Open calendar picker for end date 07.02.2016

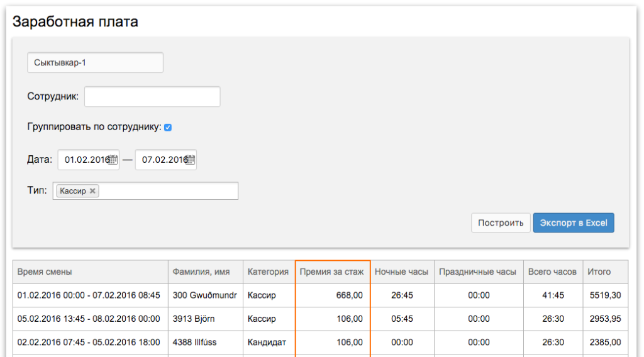pyautogui.click(x=190, y=160)
